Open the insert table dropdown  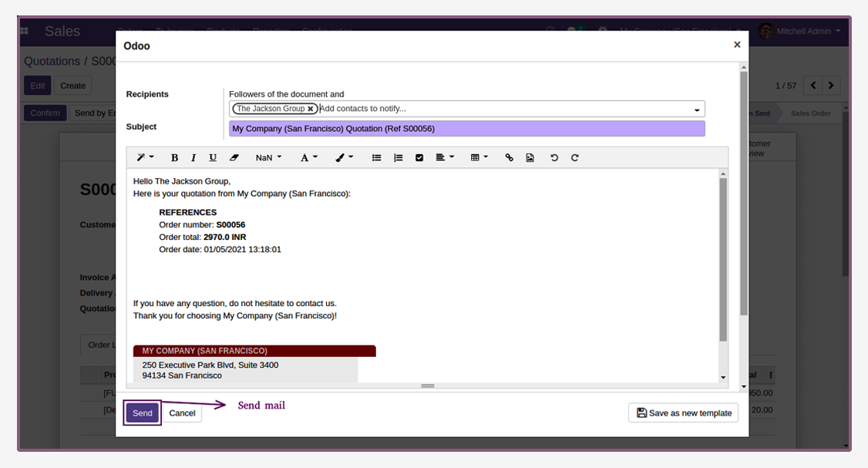pyautogui.click(x=479, y=158)
